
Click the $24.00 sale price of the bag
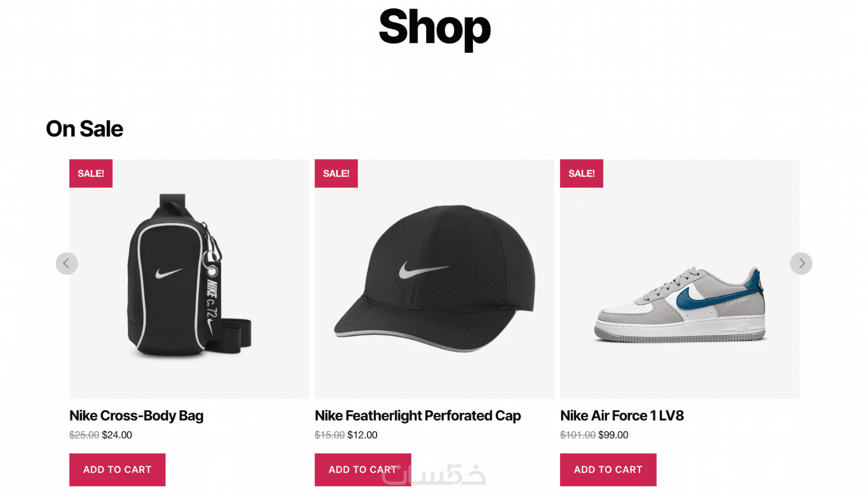pos(117,435)
